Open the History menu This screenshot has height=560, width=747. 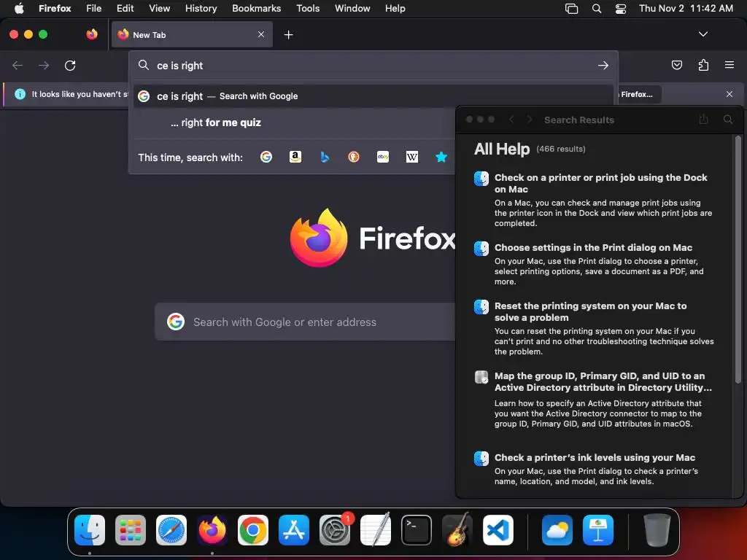pyautogui.click(x=201, y=8)
